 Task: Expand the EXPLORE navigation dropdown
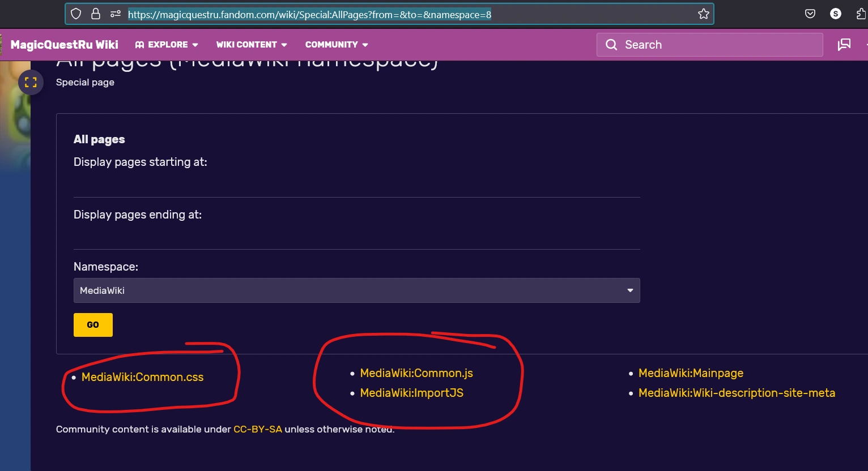point(167,45)
